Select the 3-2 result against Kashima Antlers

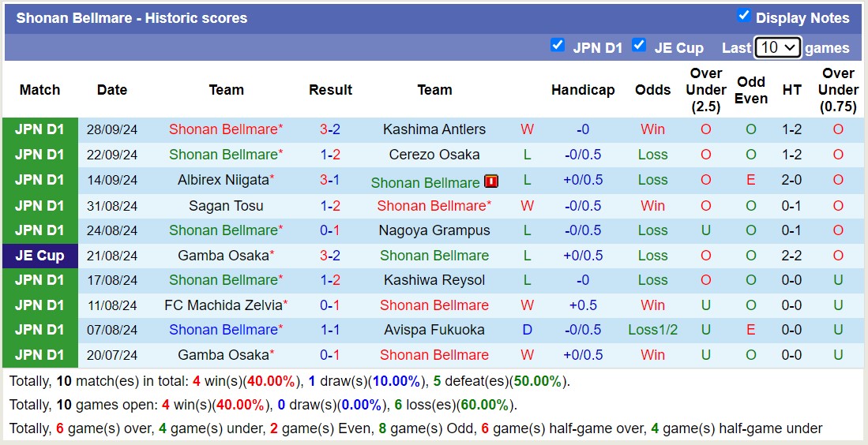pyautogui.click(x=330, y=129)
